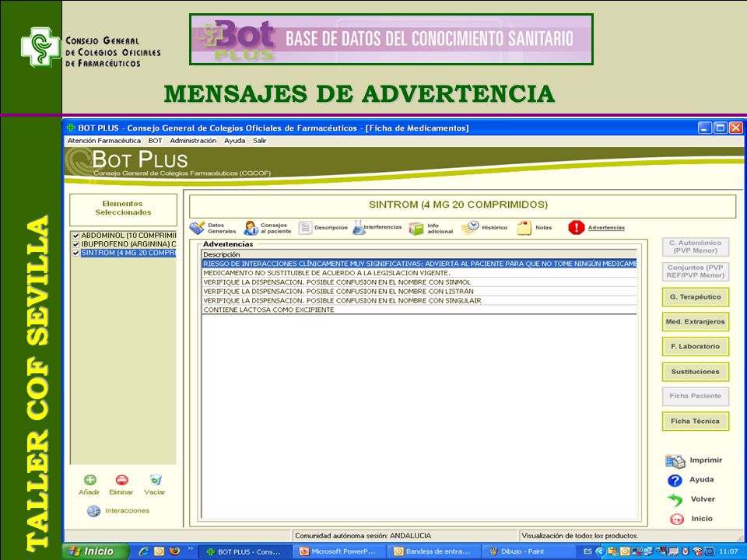This screenshot has height=560, width=747.
Task: Open the Datos Generales section icon
Action: click(197, 228)
